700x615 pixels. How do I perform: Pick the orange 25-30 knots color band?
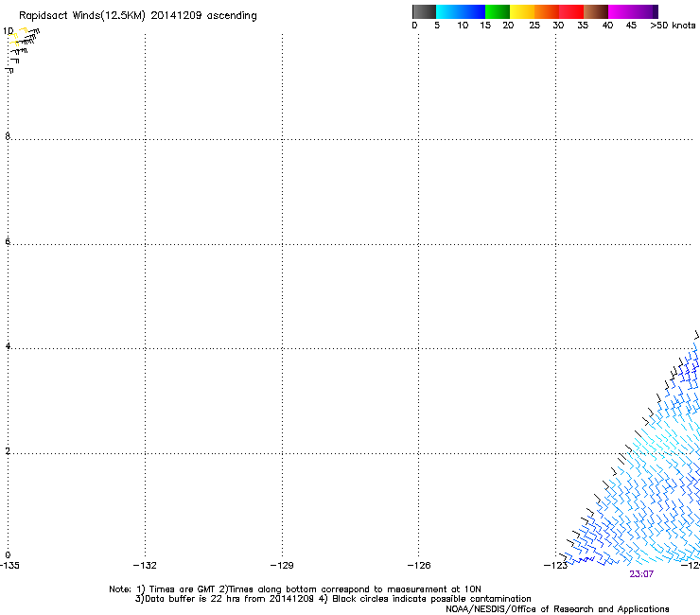547,11
